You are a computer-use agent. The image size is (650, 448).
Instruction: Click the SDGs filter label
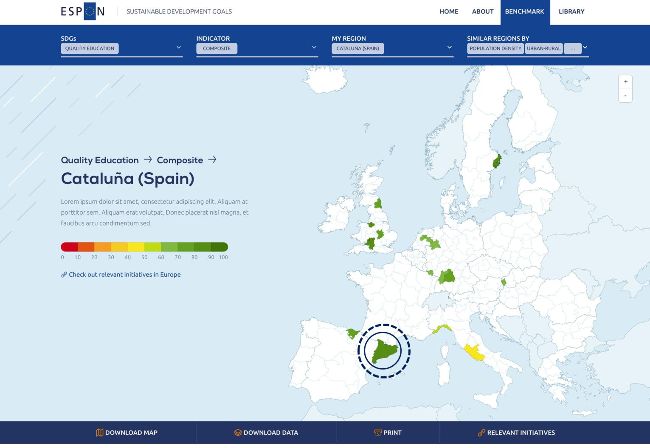[x=68, y=38]
